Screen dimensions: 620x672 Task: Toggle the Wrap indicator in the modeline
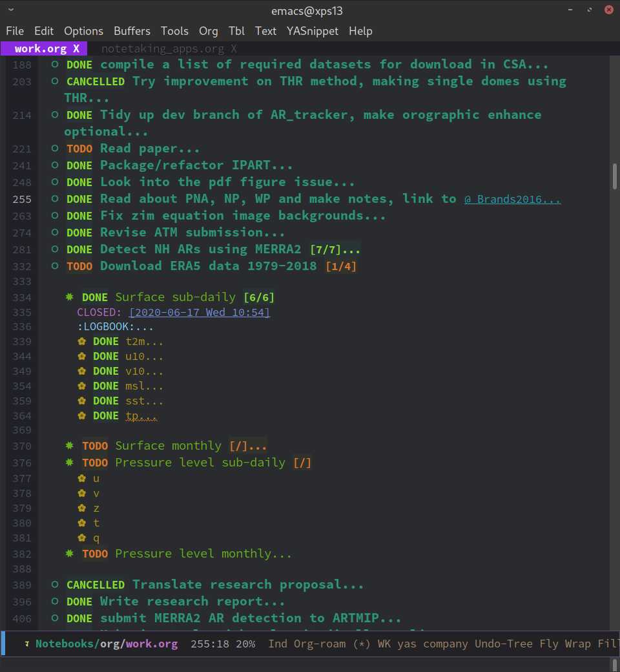579,644
